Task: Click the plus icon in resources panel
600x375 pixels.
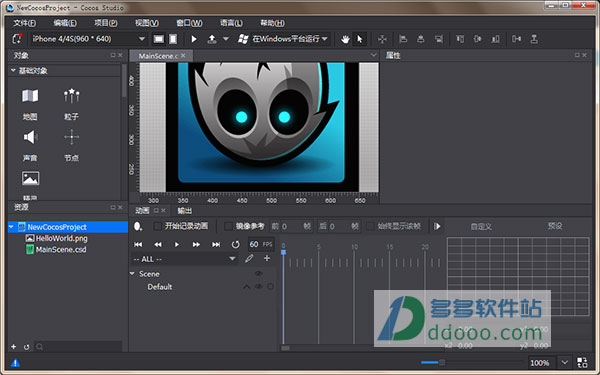Action: tap(13, 347)
